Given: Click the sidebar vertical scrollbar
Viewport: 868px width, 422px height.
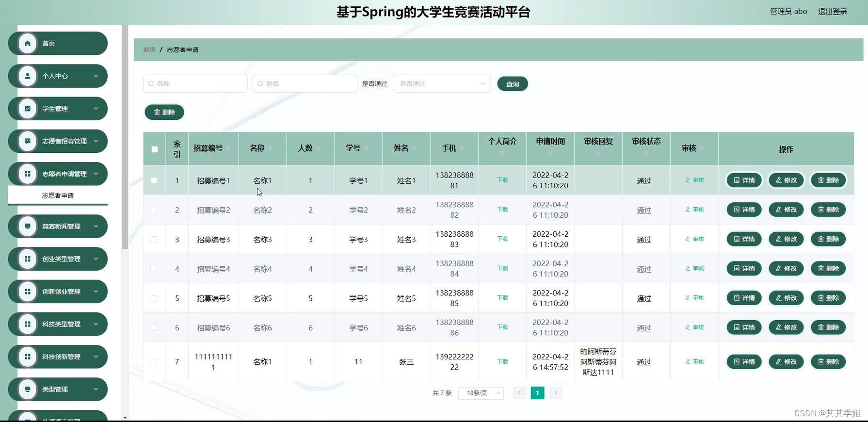Looking at the screenshot, I should pos(125,137).
